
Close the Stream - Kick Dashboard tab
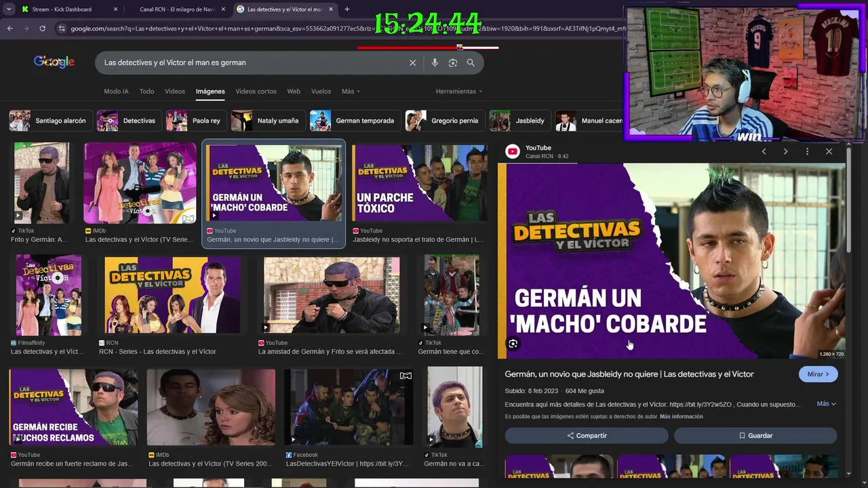[x=115, y=9]
